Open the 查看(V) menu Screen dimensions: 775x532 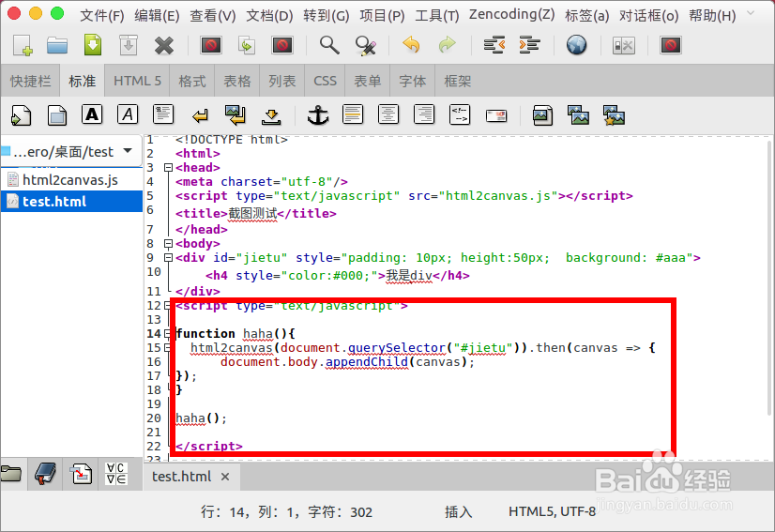pos(213,15)
